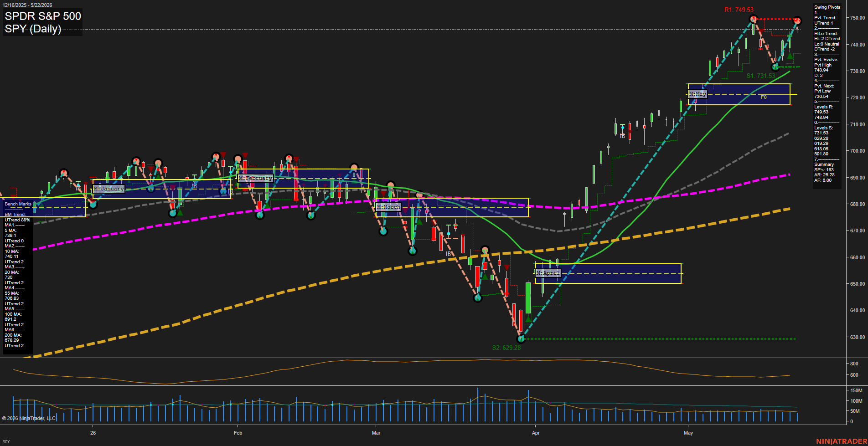Click the 750.00 price axis label
Screen dimensions: 868x446
[857, 18]
